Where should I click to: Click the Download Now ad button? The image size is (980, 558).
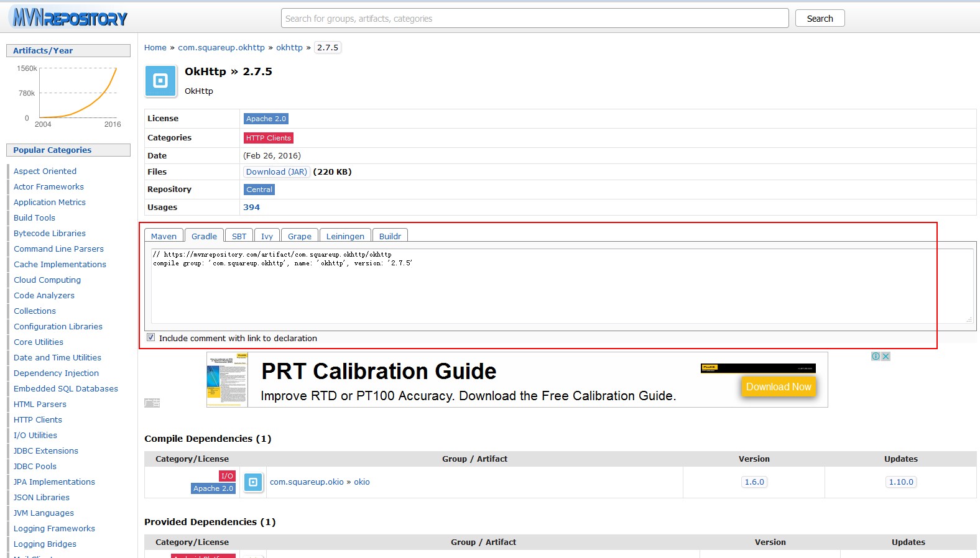[x=779, y=386]
